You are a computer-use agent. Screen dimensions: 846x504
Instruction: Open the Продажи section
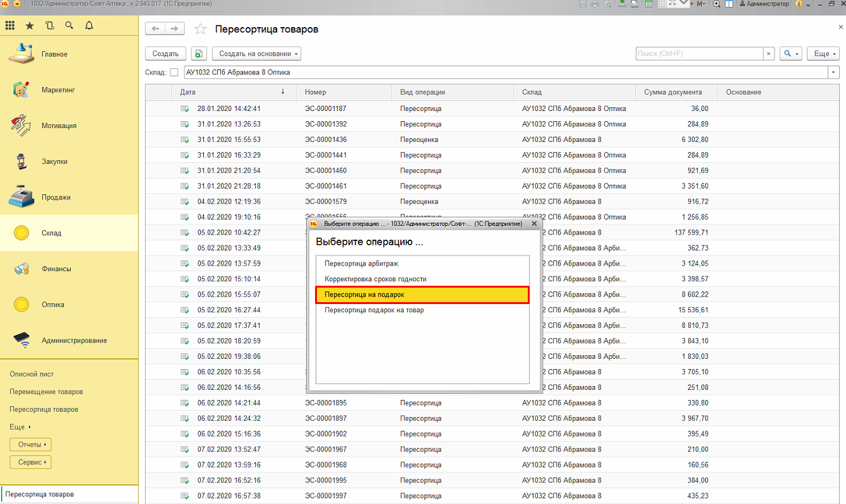(56, 197)
